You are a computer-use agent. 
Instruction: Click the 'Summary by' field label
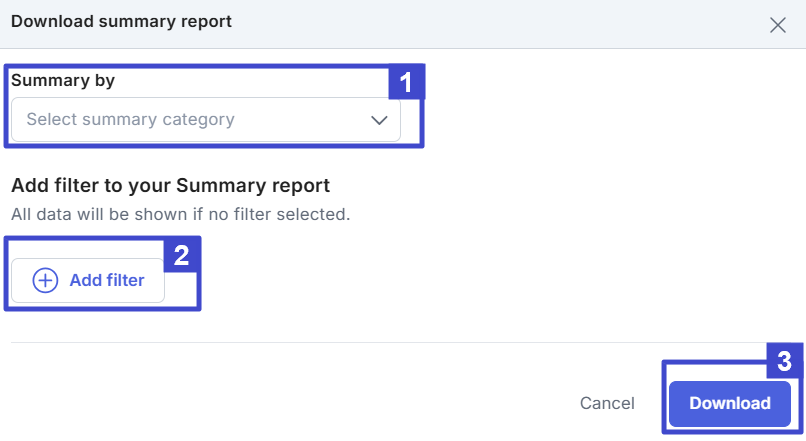click(63, 81)
